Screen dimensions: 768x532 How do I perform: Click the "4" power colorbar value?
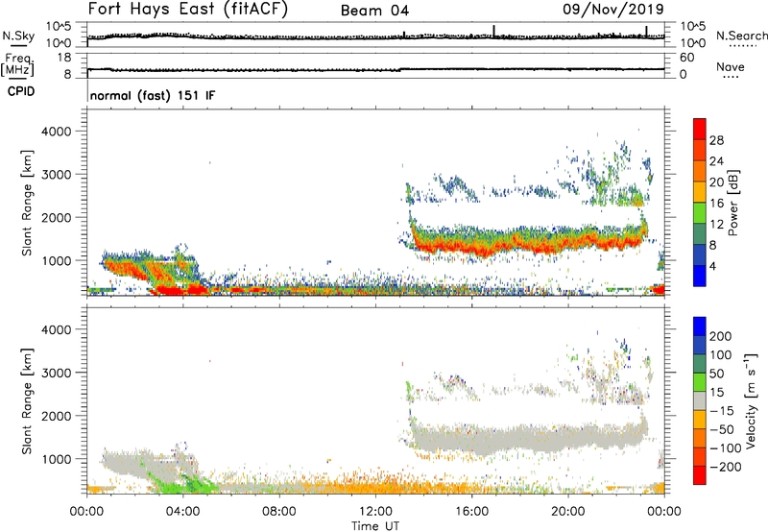pos(712,266)
